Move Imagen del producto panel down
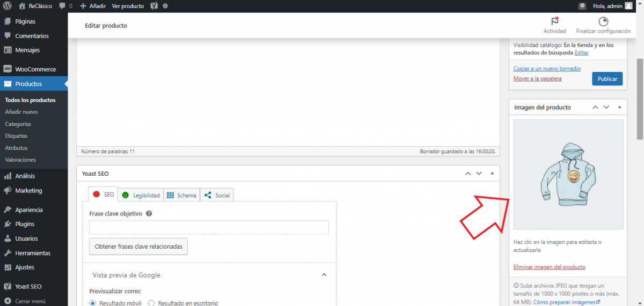The height and width of the screenshot is (306, 644). click(606, 107)
